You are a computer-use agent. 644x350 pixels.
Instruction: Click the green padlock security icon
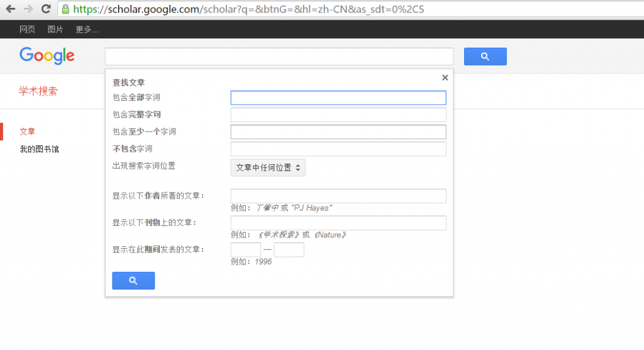coord(65,9)
